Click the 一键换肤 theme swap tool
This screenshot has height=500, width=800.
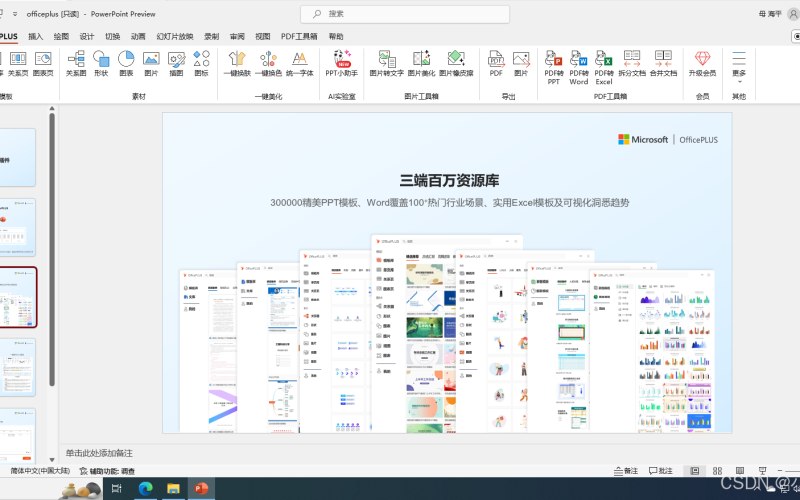click(x=237, y=64)
